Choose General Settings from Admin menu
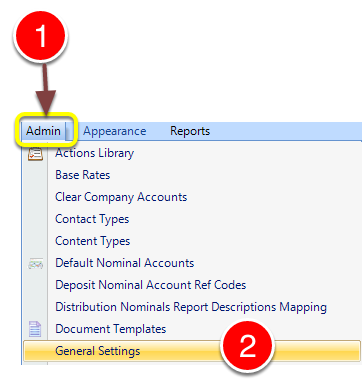The image size is (362, 389). pyautogui.click(x=191, y=351)
